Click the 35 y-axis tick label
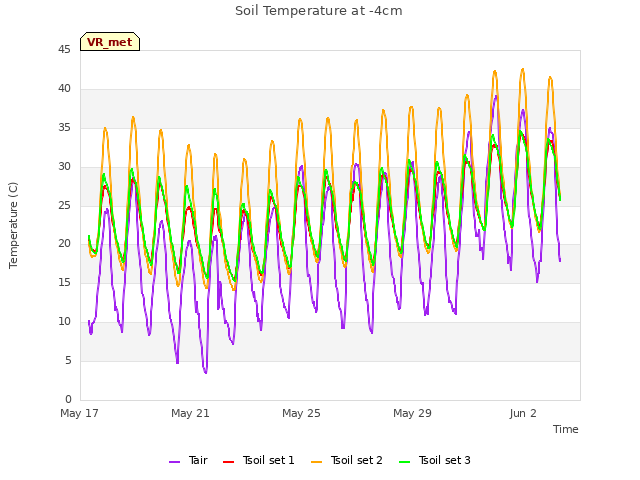 point(64,128)
